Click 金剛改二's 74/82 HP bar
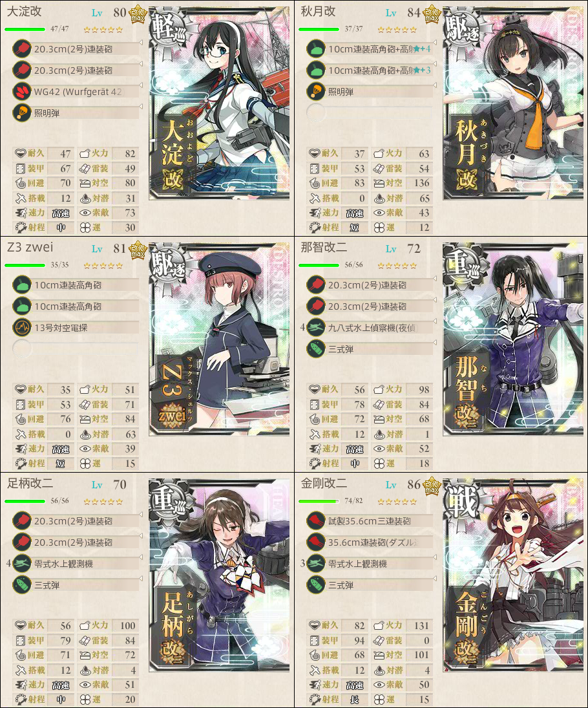Screen dimensions: 588x708 [x=319, y=501]
